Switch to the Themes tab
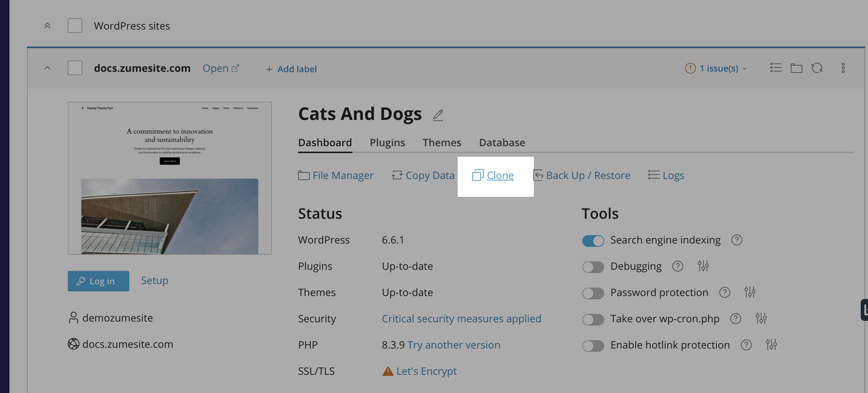868x393 pixels. pyautogui.click(x=442, y=143)
